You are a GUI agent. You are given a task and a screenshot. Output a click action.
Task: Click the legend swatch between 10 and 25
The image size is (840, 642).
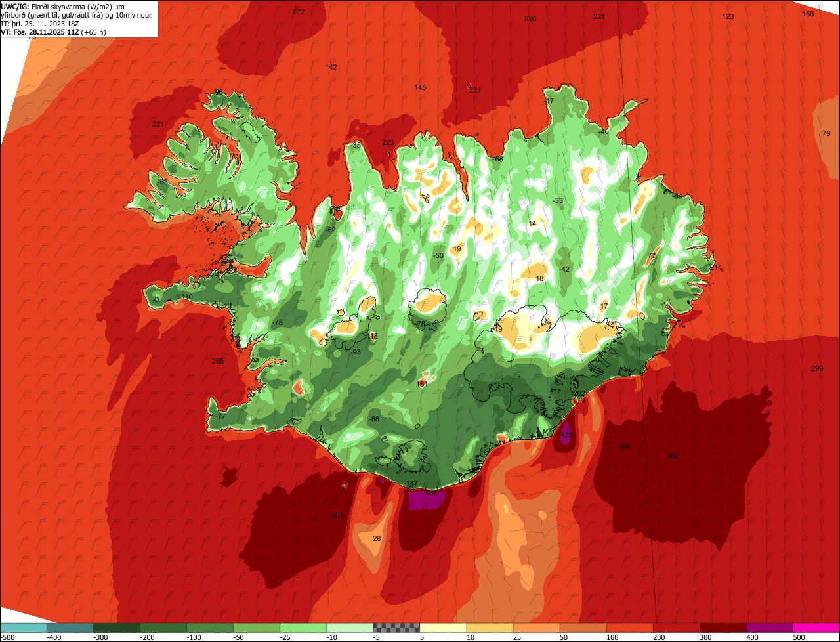(x=490, y=628)
